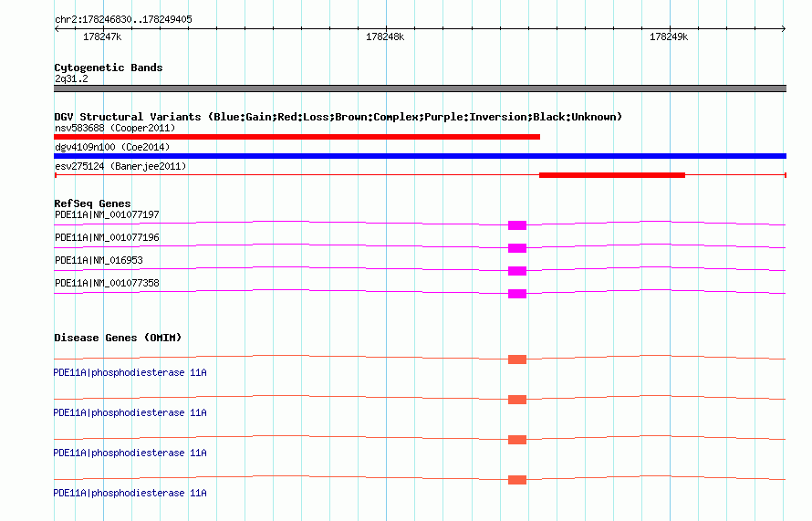Click the right arrowhead of the ruler

tap(784, 29)
